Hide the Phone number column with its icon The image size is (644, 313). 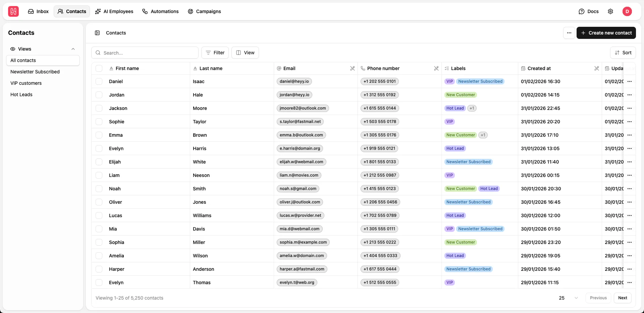coord(436,68)
